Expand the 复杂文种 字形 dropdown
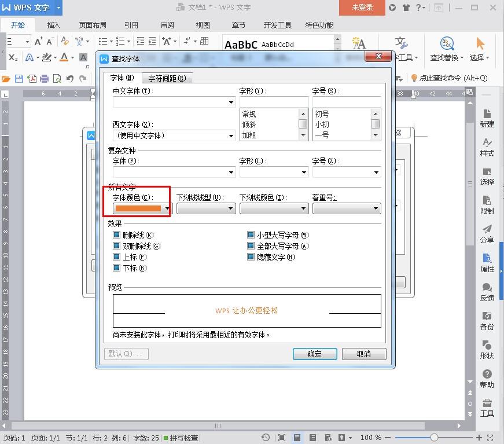The height and width of the screenshot is (444, 504). (x=304, y=173)
